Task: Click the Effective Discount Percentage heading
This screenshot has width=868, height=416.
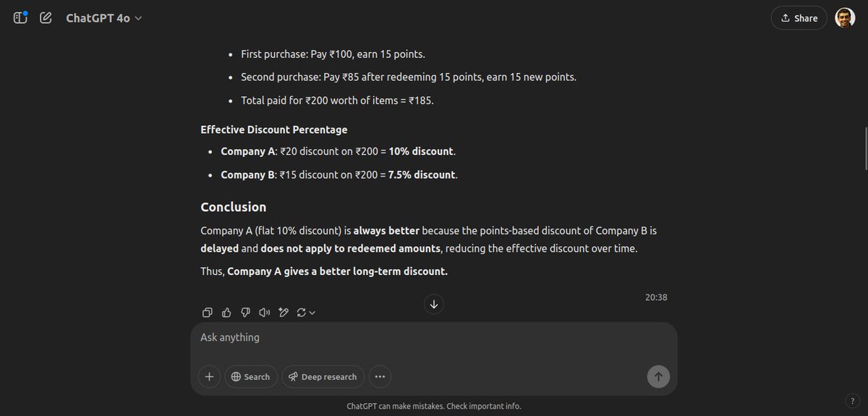Action: 273,130
